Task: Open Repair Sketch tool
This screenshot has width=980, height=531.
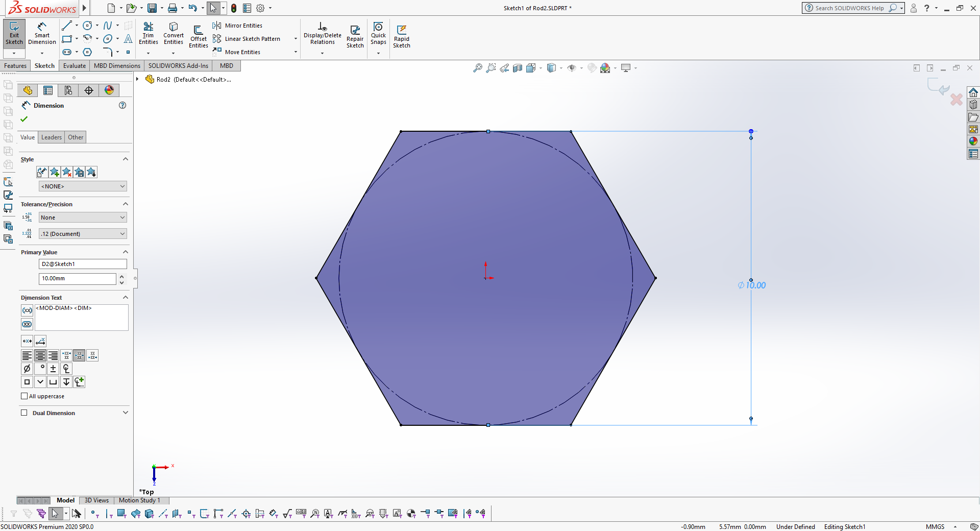Action: (x=355, y=36)
